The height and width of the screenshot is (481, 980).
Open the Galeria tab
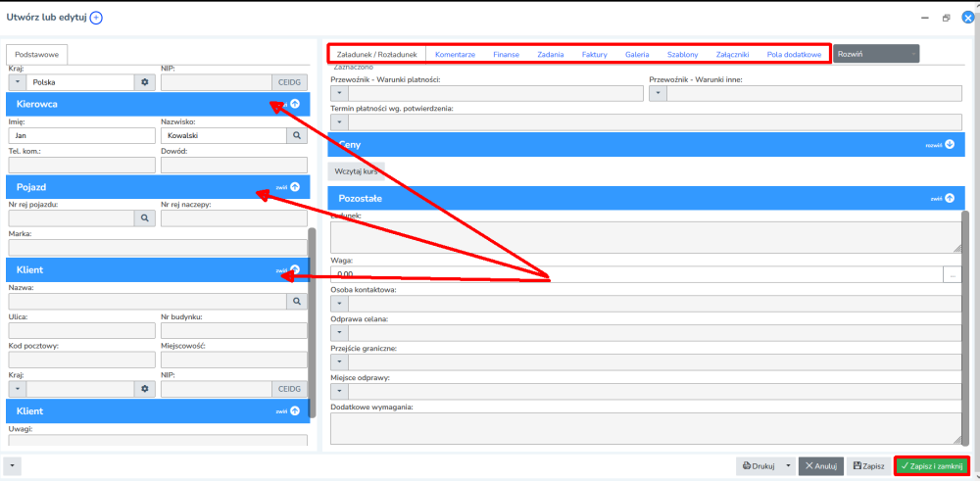(x=637, y=54)
